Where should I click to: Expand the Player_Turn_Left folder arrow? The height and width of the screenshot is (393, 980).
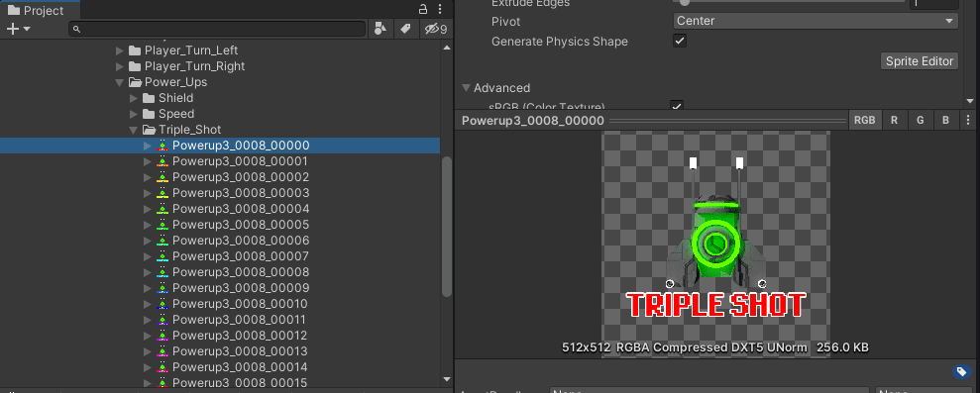pyautogui.click(x=119, y=50)
